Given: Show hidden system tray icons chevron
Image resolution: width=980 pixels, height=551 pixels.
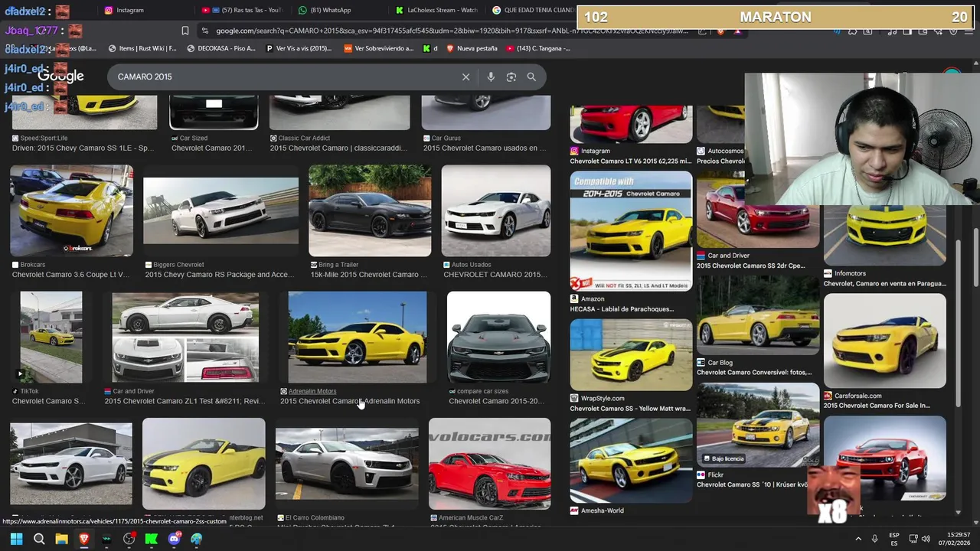Looking at the screenshot, I should tap(858, 539).
